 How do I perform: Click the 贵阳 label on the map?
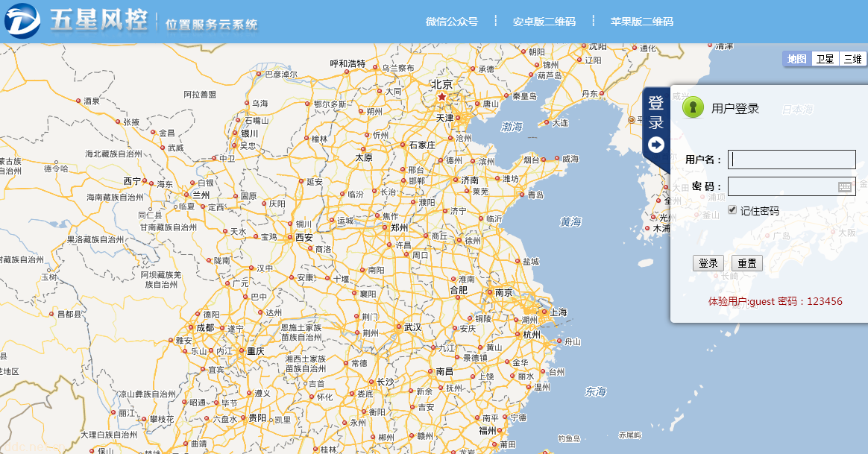(x=257, y=417)
